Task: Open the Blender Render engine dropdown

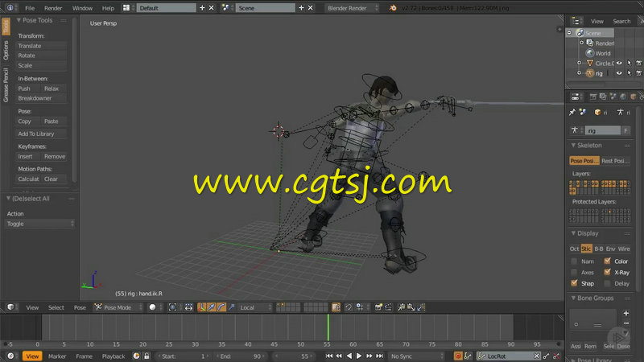Action: click(352, 8)
